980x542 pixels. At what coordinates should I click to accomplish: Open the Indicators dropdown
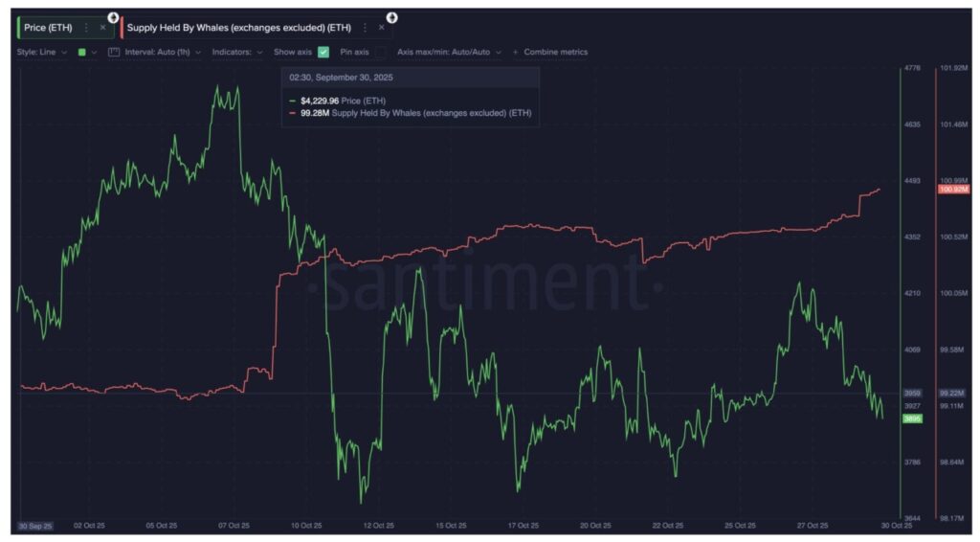click(x=237, y=52)
